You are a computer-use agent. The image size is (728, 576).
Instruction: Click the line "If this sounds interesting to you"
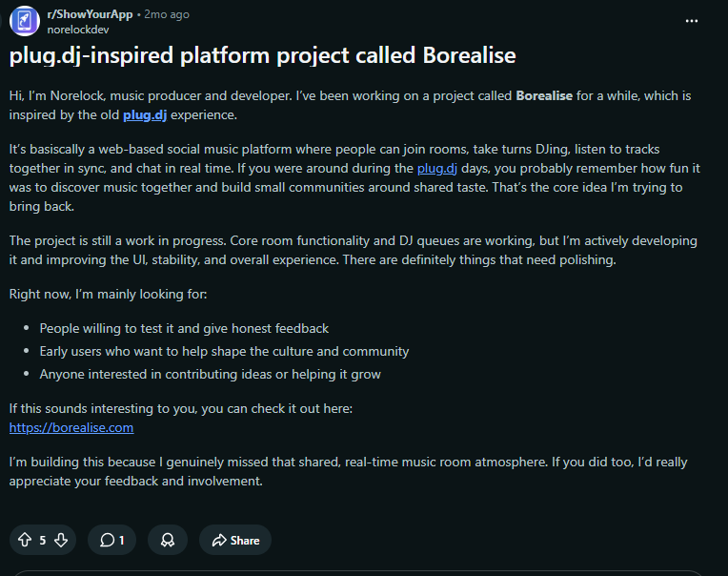coord(181,408)
